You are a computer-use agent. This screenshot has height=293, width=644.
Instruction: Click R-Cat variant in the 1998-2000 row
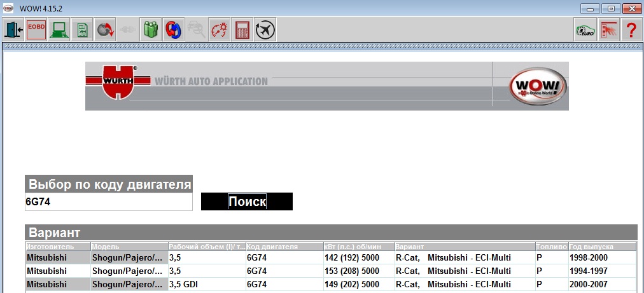click(465, 257)
